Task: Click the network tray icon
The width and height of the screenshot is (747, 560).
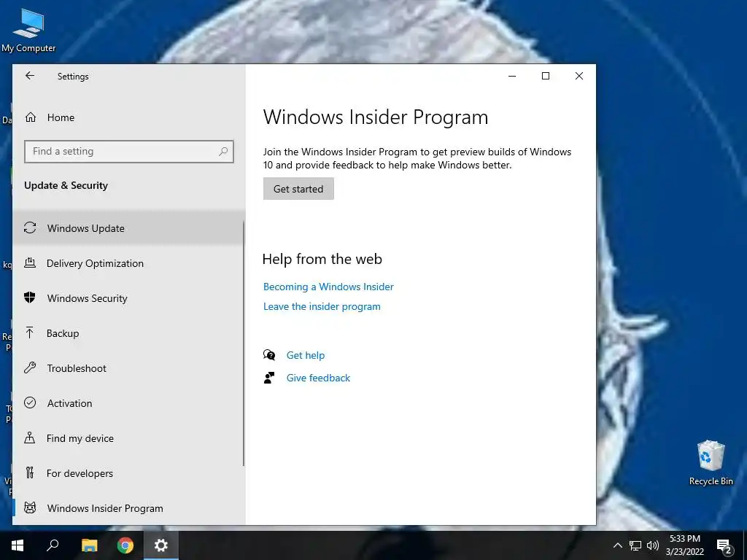Action: coord(635,545)
